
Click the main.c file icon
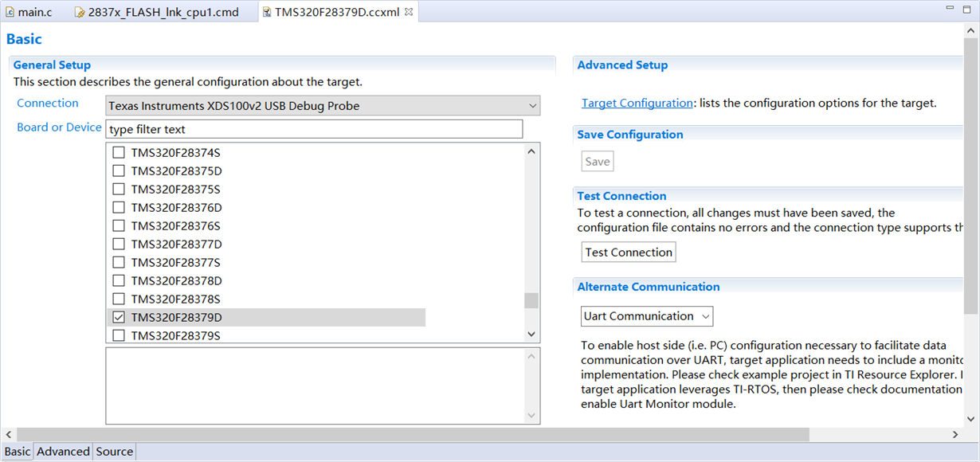(10, 13)
